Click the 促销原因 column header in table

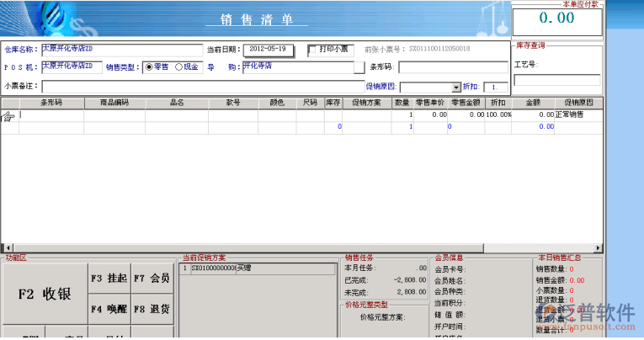(x=578, y=103)
